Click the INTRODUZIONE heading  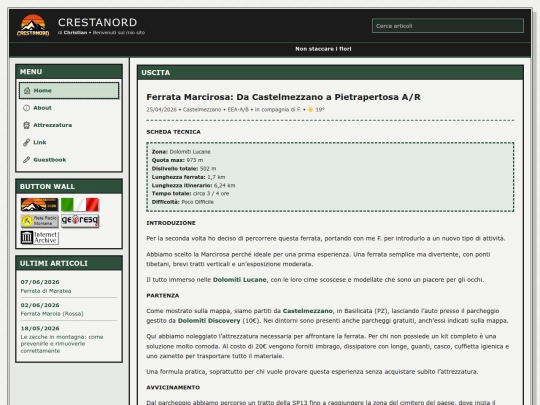pyautogui.click(x=171, y=223)
